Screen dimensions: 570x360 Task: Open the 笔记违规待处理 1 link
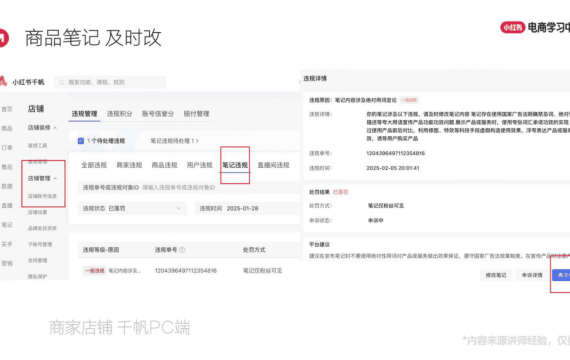174,141
